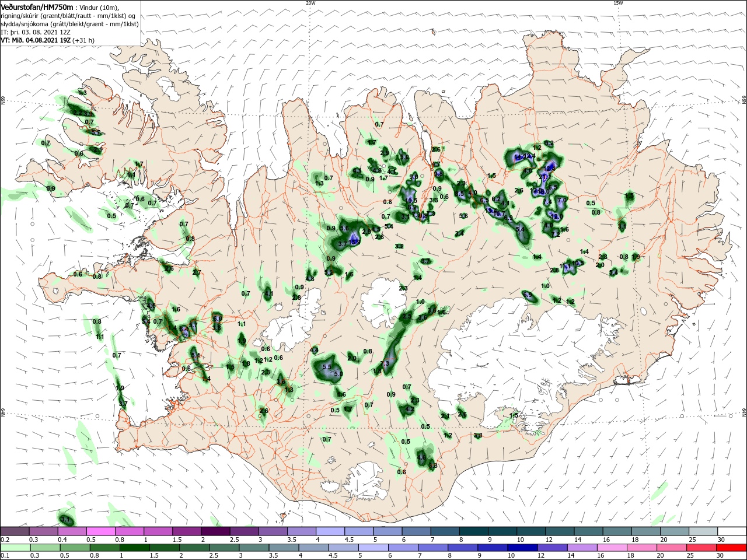The width and height of the screenshot is (747, 560).
Task: Pick the 6 swatch in lower rain legend
Action: click(x=402, y=548)
